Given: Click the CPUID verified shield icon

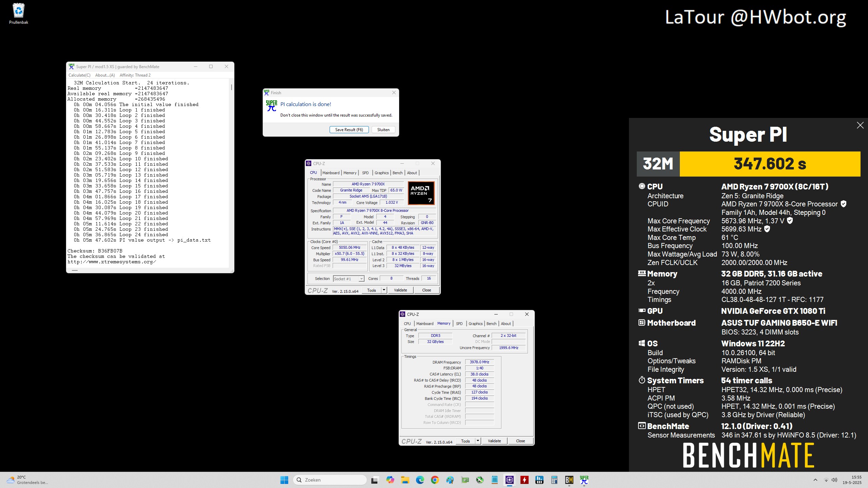Looking at the screenshot, I should (x=844, y=204).
